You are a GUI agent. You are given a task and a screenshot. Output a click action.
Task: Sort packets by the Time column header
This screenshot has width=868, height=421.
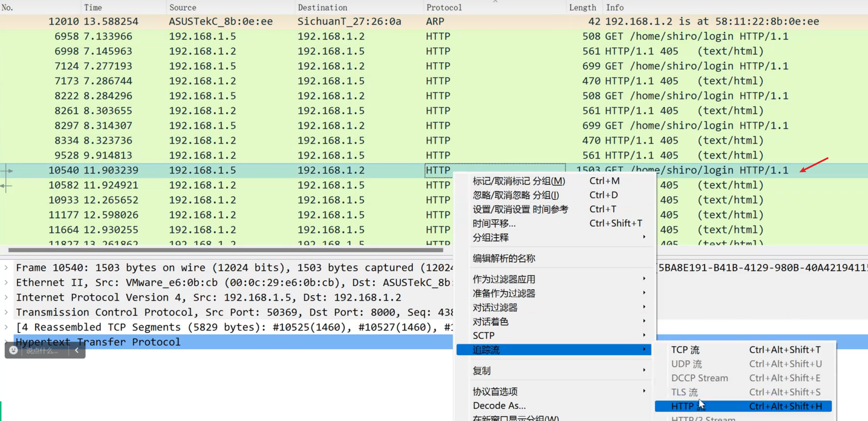(93, 7)
